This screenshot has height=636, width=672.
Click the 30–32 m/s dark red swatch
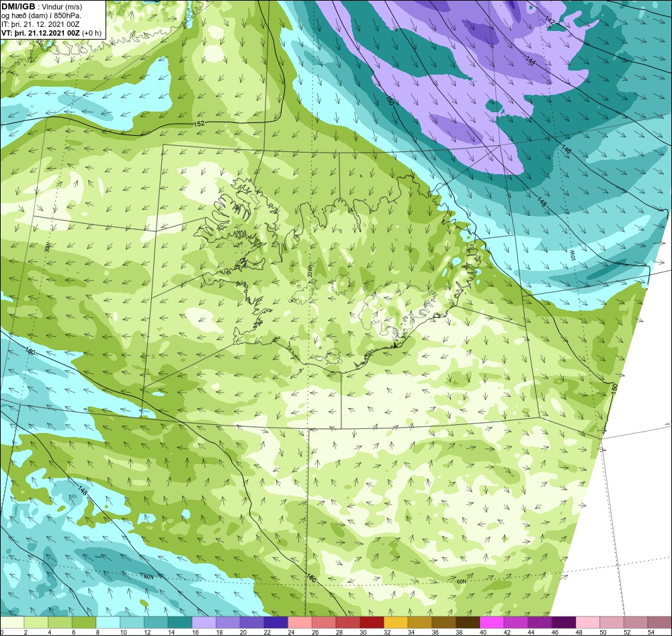coord(372,623)
